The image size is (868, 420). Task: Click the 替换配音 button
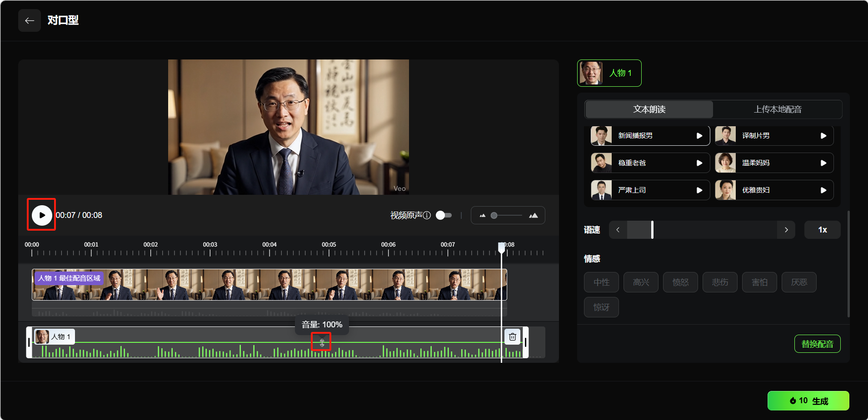point(817,344)
